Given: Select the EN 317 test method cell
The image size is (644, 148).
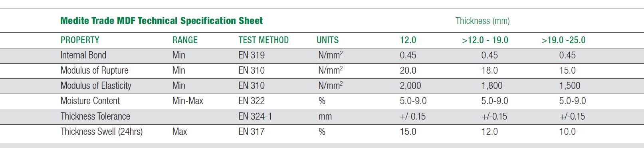Looking at the screenshot, I should [252, 132].
